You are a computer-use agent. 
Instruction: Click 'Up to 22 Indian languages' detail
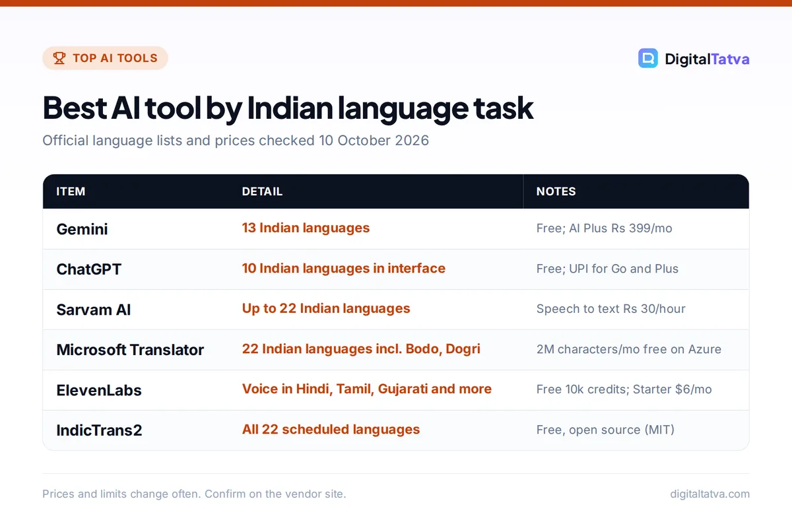(x=326, y=309)
